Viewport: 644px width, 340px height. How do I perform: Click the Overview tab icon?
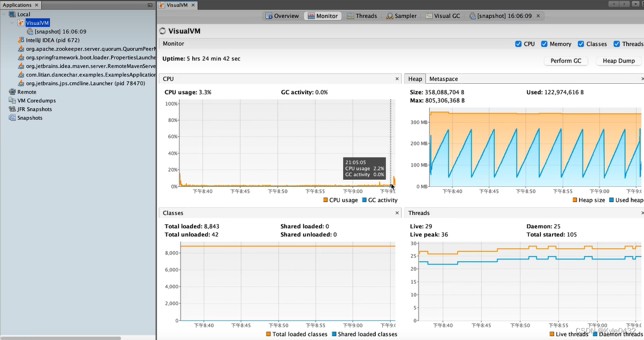click(269, 16)
